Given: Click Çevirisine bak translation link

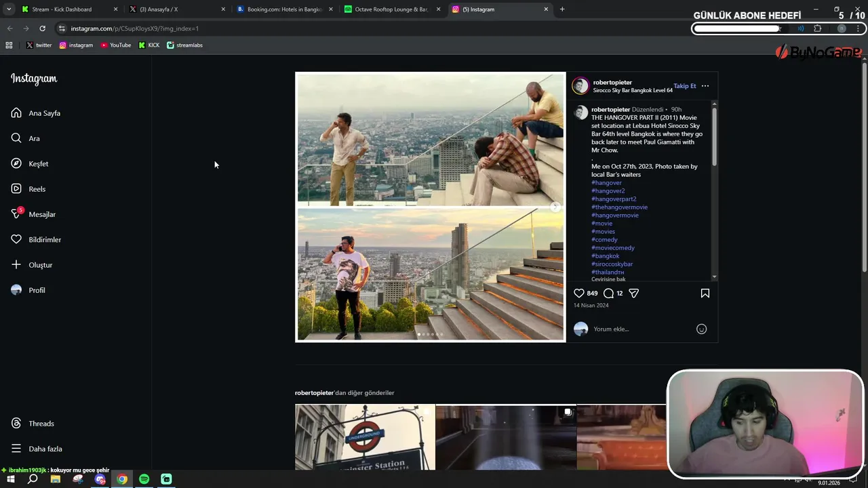Looking at the screenshot, I should 608,279.
